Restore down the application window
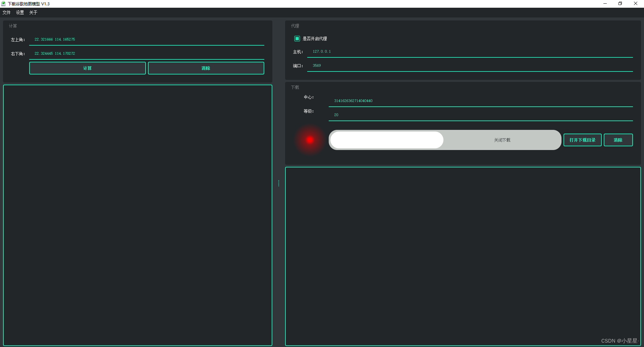This screenshot has height=347, width=644. click(x=620, y=4)
